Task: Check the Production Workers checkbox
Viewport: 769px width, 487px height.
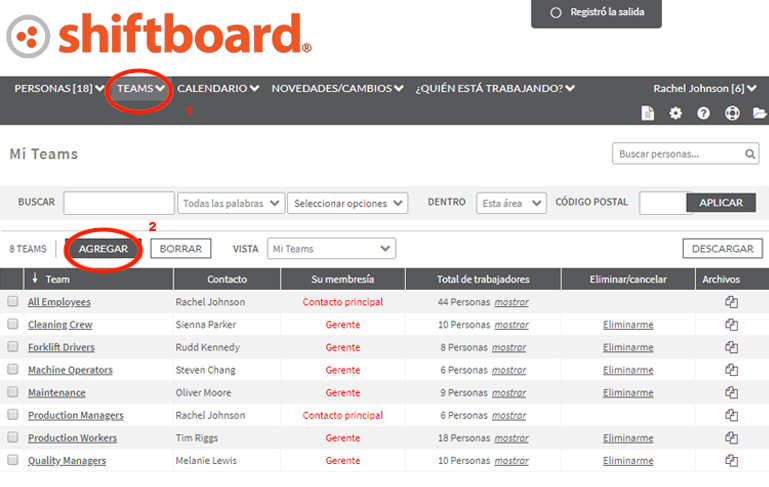Action: pyautogui.click(x=13, y=437)
